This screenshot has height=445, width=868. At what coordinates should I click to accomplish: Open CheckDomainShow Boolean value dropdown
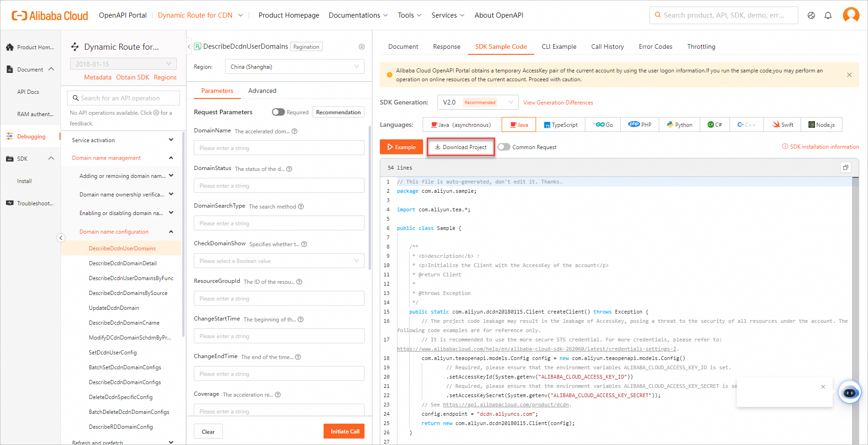(279, 261)
